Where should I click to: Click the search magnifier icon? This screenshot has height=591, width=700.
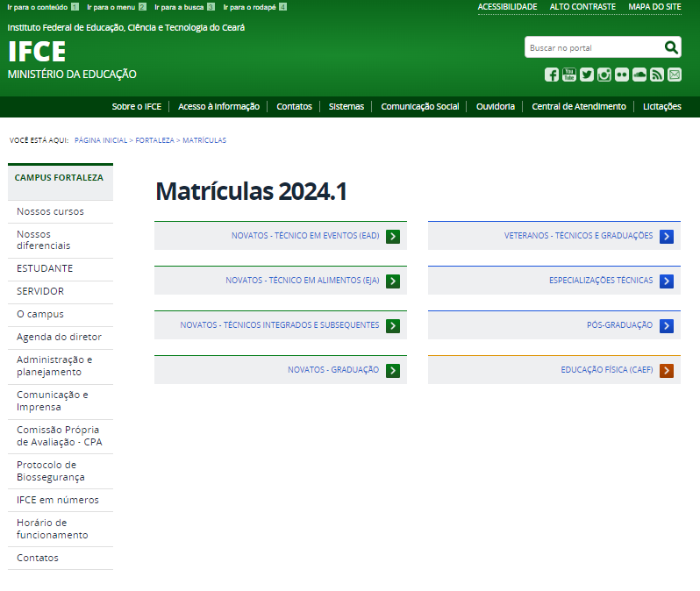(671, 47)
